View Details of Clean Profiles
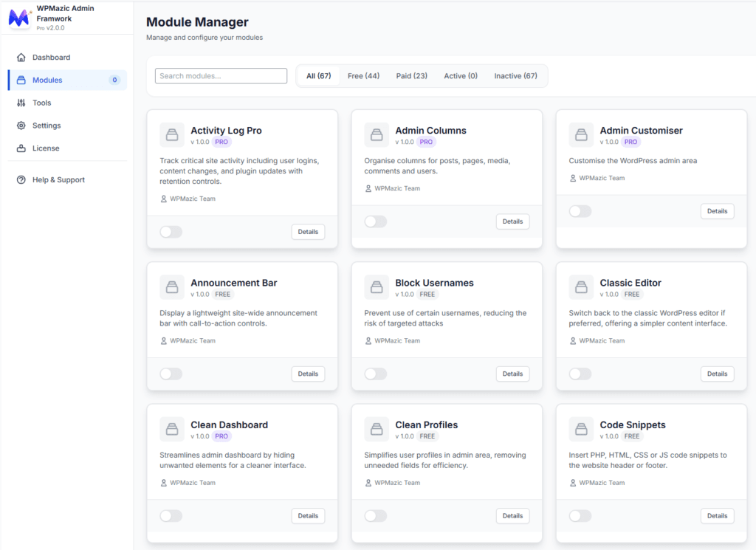 click(x=512, y=516)
